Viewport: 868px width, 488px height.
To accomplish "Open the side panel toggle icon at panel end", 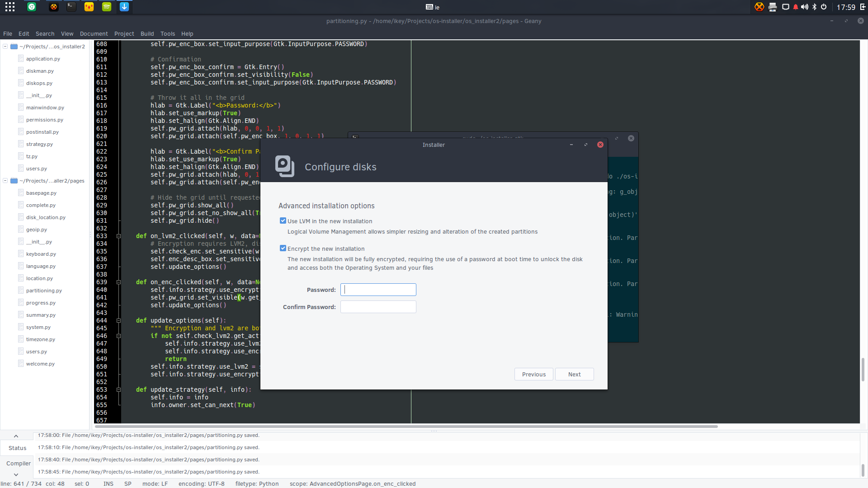I will (863, 7).
